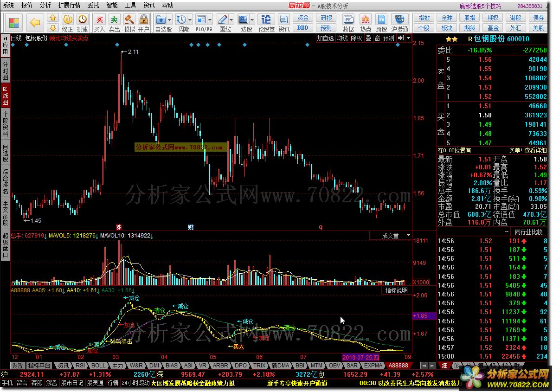
Task: Click the 指数 index button
Action: click(x=424, y=18)
